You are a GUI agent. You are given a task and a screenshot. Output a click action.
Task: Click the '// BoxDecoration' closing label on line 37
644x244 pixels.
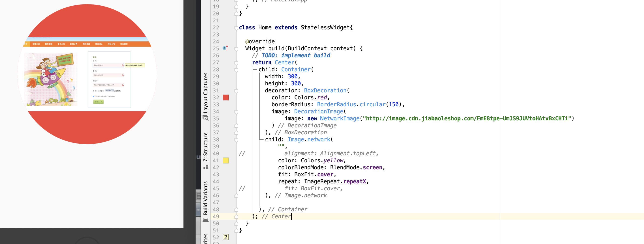click(301, 132)
